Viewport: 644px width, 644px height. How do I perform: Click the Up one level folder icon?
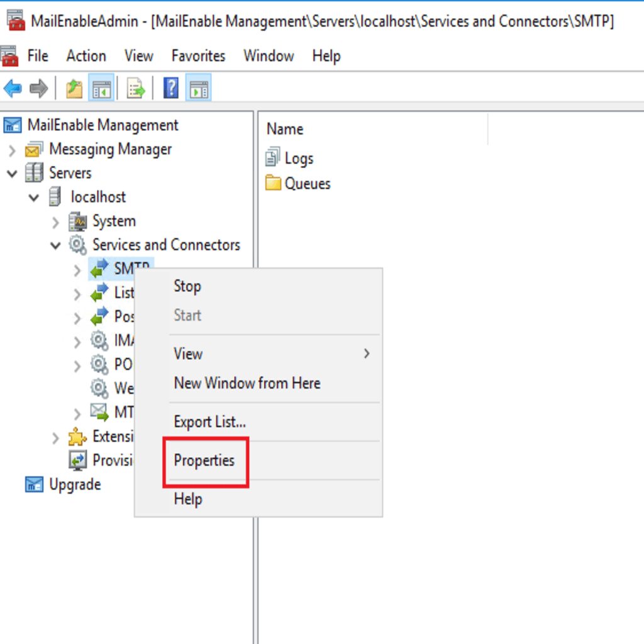pyautogui.click(x=74, y=89)
